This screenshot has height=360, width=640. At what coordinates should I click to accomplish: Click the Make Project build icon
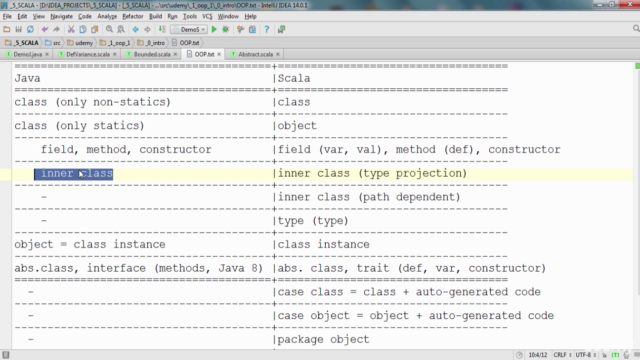pos(162,29)
